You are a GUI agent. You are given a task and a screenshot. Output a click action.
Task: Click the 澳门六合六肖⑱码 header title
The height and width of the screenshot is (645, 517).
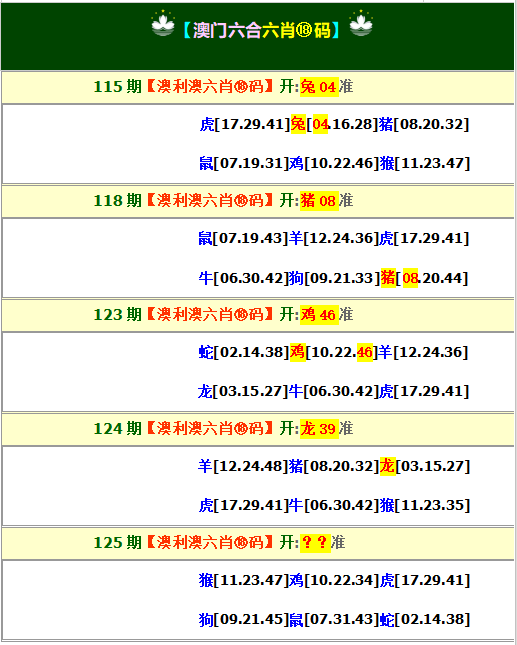click(x=262, y=30)
